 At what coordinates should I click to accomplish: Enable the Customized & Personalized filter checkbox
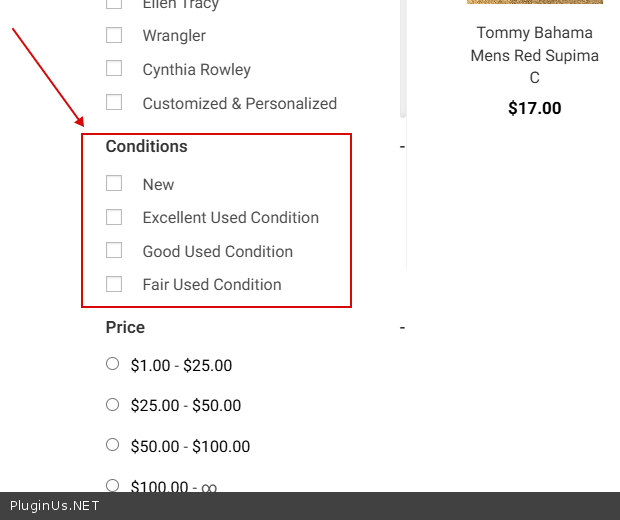(x=114, y=102)
